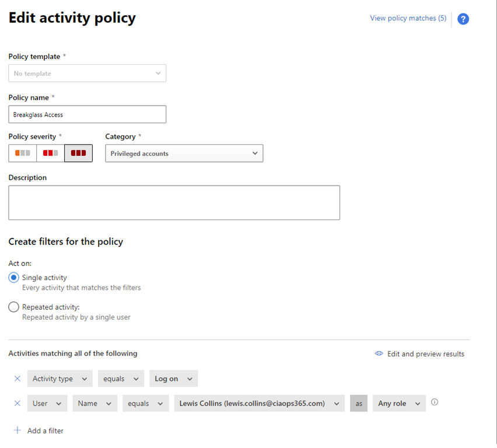Click the blue help question mark icon
The image size is (497, 448).
(463, 19)
